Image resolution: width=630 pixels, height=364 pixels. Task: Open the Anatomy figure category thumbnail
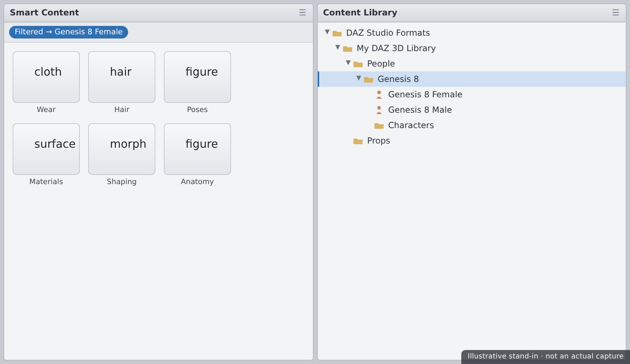[x=197, y=149]
